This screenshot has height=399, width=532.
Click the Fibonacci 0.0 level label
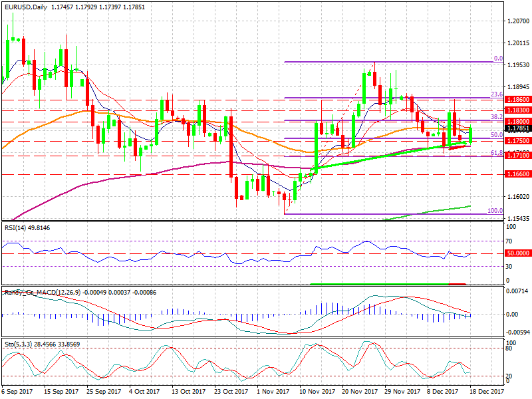point(498,59)
